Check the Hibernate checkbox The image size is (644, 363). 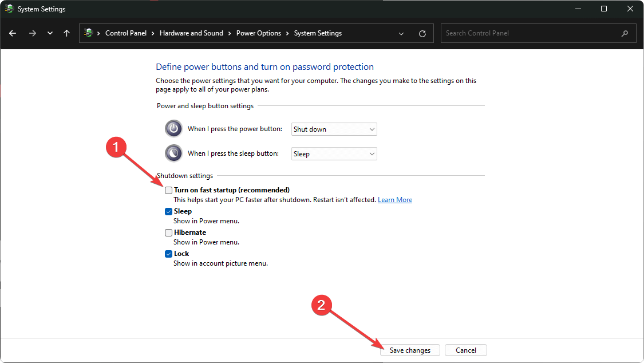tap(169, 232)
